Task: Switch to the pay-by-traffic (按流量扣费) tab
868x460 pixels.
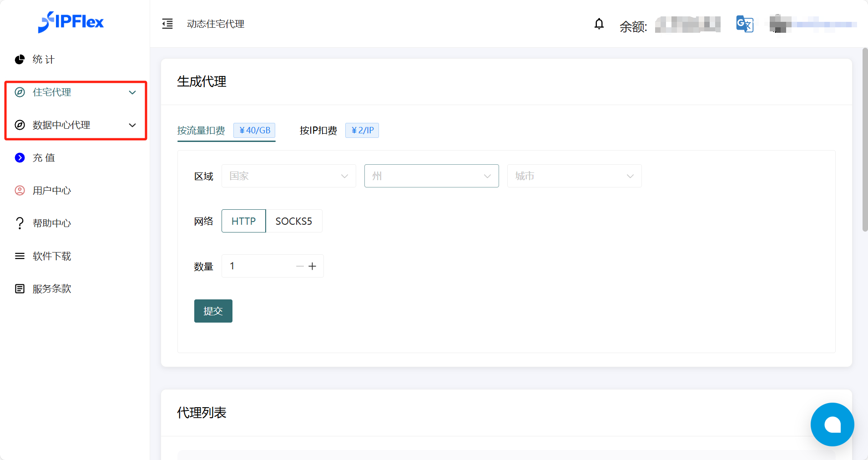Action: tap(201, 131)
